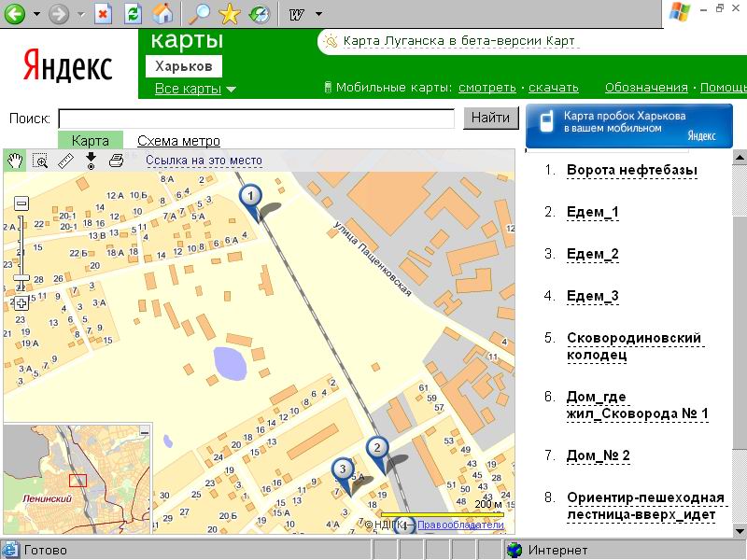Select the ruler distance measuring tool
The image size is (747, 560).
coord(65,161)
